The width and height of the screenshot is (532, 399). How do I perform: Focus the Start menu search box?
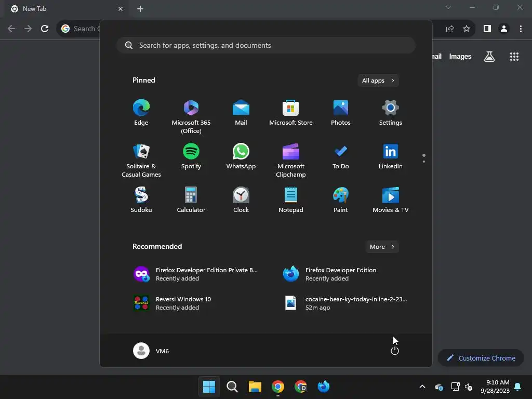tap(266, 45)
